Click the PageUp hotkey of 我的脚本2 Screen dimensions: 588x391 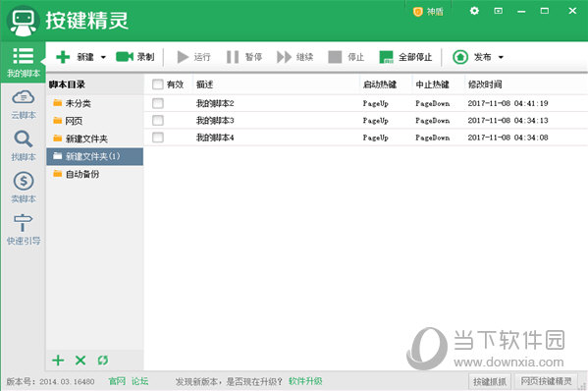click(375, 103)
